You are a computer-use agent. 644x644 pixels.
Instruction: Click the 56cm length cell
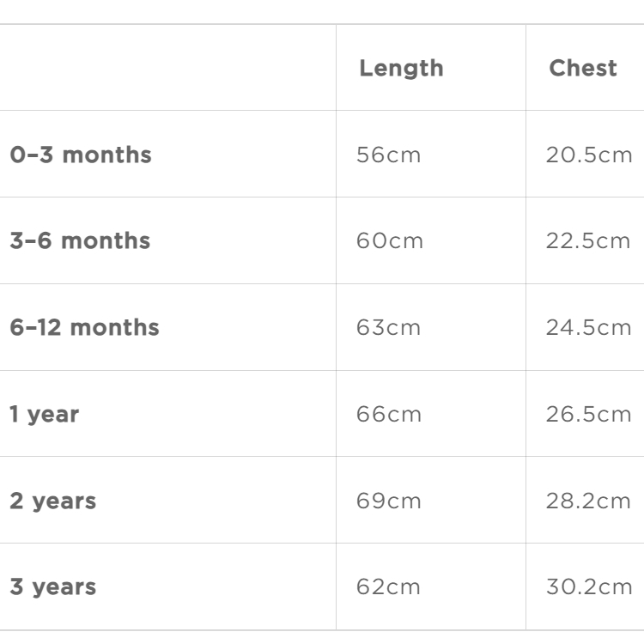[389, 155]
